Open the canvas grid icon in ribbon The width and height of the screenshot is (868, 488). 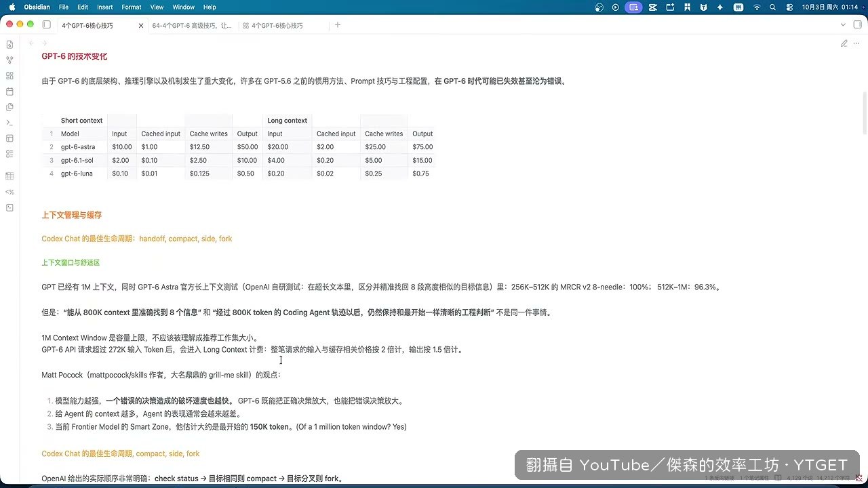(x=9, y=75)
